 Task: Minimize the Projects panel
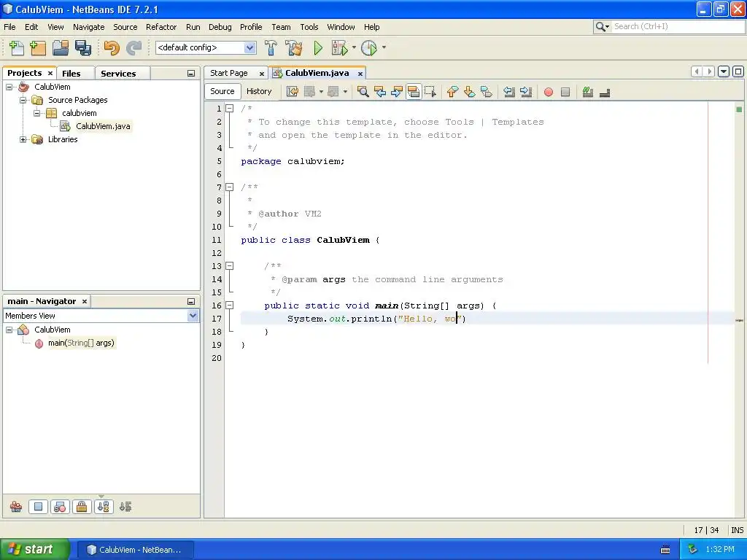click(191, 74)
